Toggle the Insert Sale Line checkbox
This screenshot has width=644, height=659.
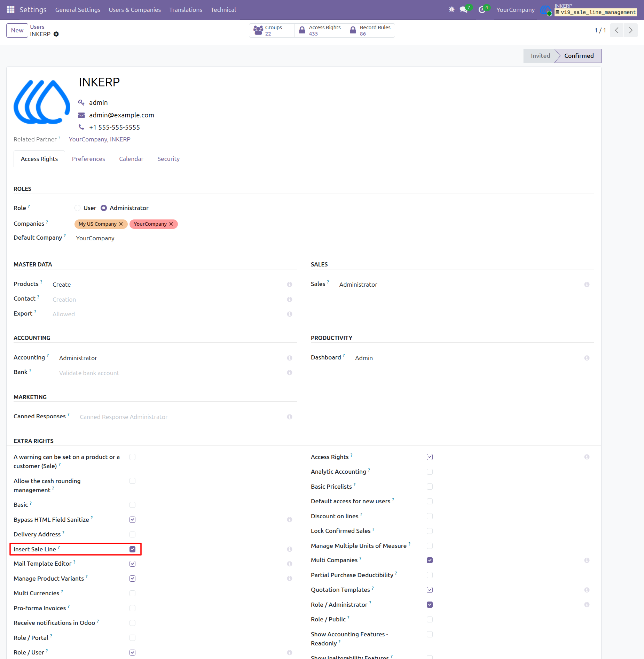[132, 549]
